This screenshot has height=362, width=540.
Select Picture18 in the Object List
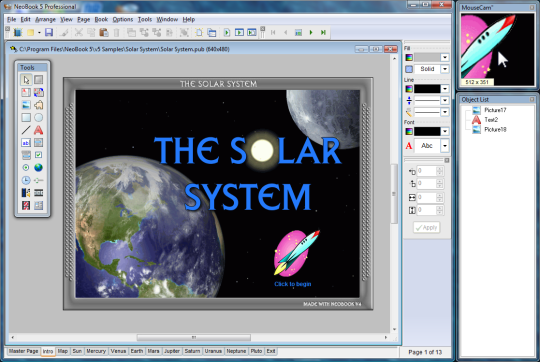pyautogui.click(x=495, y=130)
